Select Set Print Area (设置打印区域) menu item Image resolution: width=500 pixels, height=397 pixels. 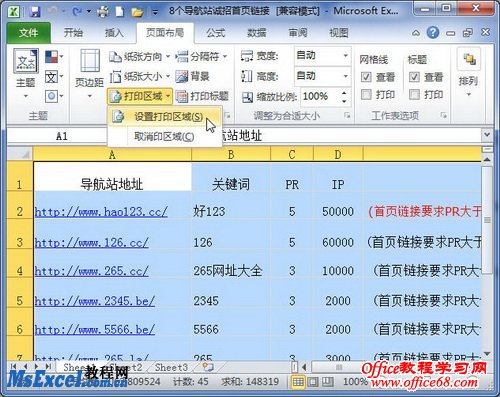pyautogui.click(x=165, y=117)
